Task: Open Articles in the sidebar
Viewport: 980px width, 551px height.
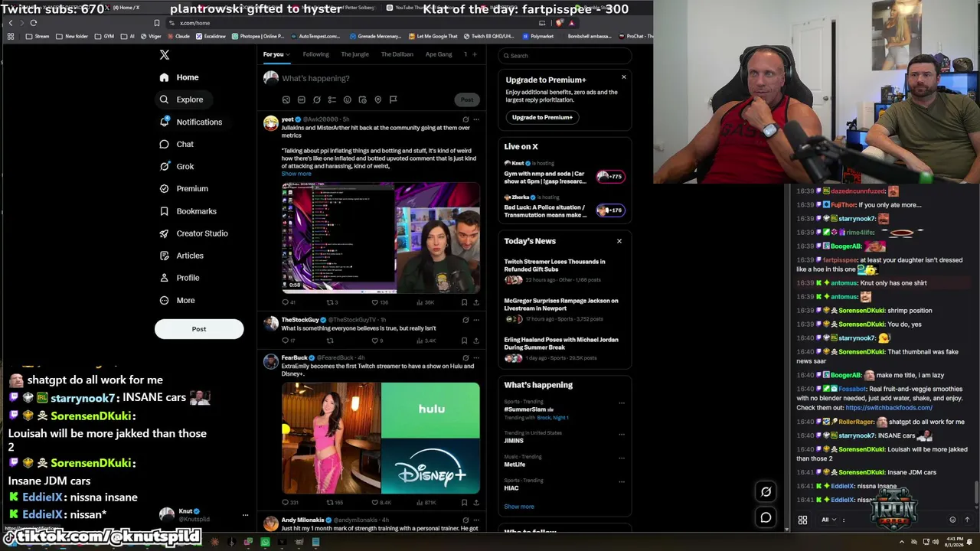Action: click(181, 256)
